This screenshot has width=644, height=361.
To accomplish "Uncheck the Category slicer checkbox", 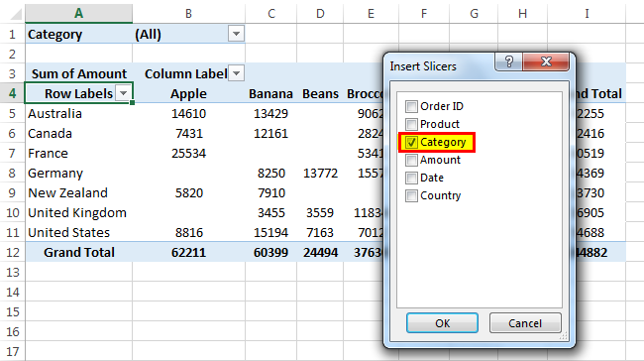I will coord(411,142).
